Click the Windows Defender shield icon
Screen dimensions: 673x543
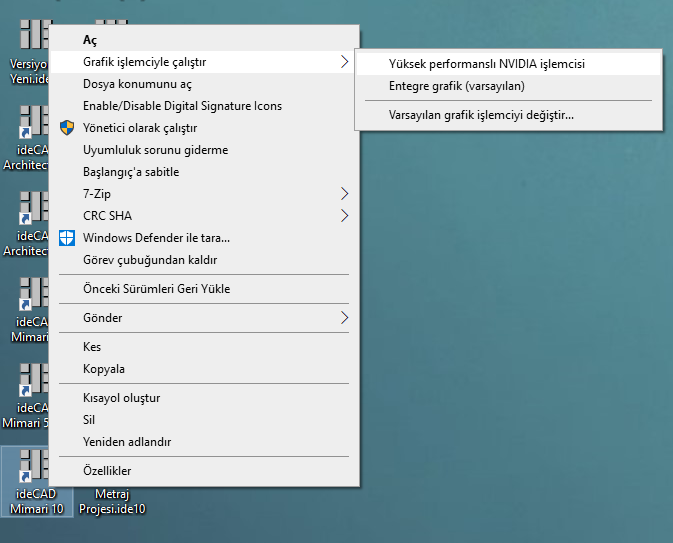coord(67,238)
